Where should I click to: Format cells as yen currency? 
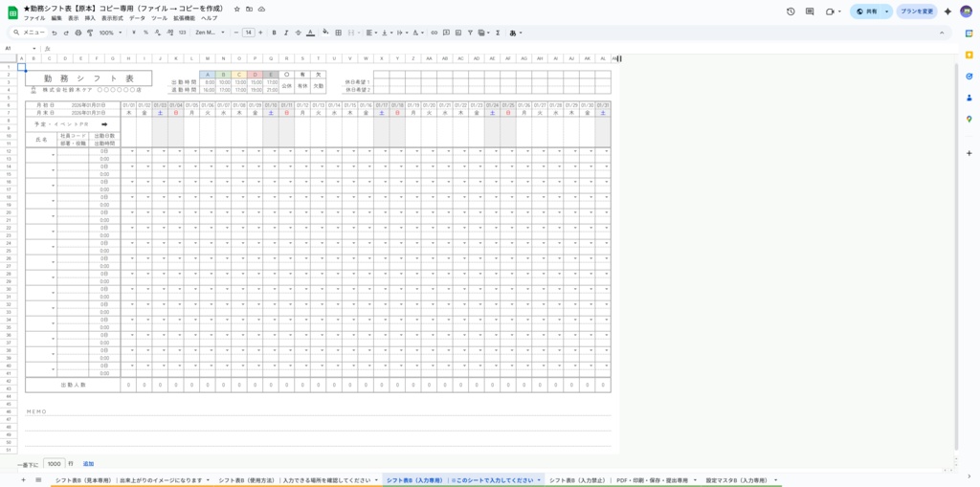tap(134, 33)
